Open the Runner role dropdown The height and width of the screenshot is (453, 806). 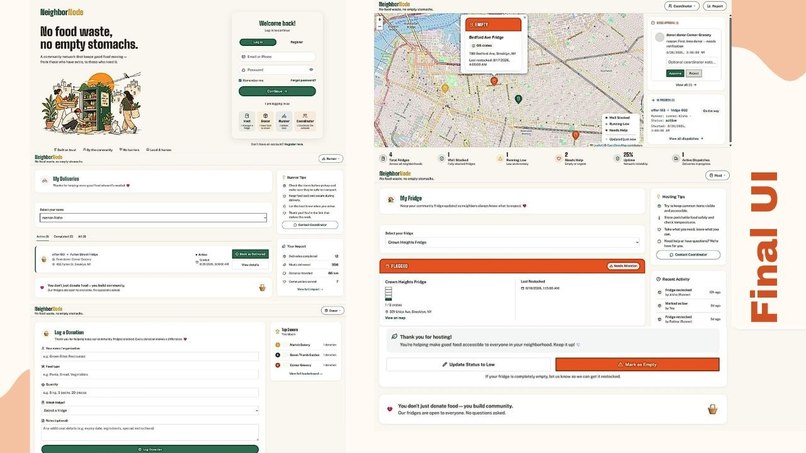(331, 159)
